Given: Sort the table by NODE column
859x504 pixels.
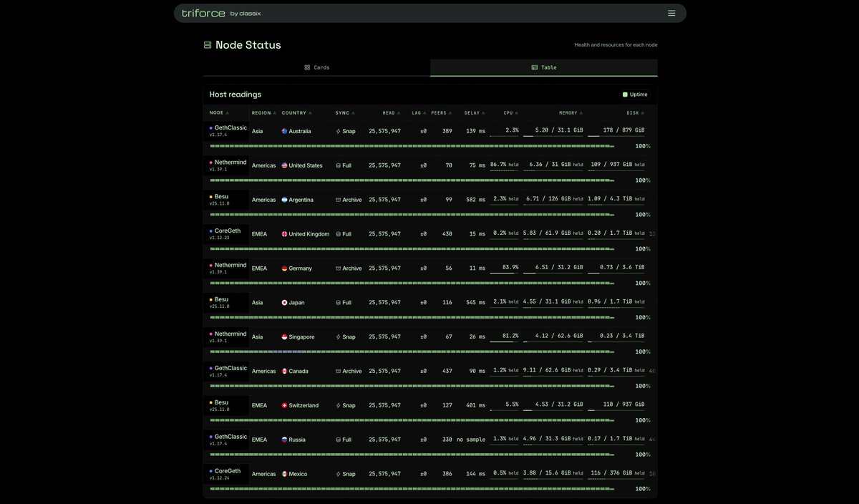Looking at the screenshot, I should click(x=219, y=112).
